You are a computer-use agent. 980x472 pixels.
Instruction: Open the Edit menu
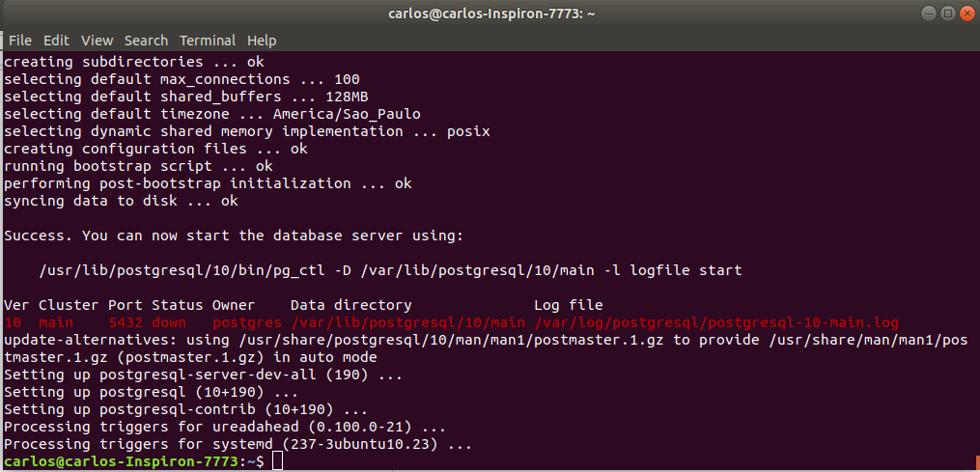coord(56,41)
